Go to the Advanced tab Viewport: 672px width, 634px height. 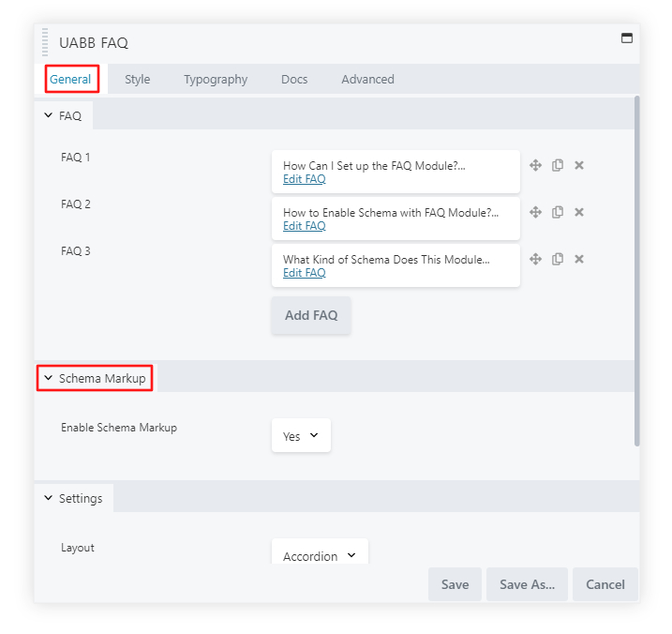tap(367, 80)
